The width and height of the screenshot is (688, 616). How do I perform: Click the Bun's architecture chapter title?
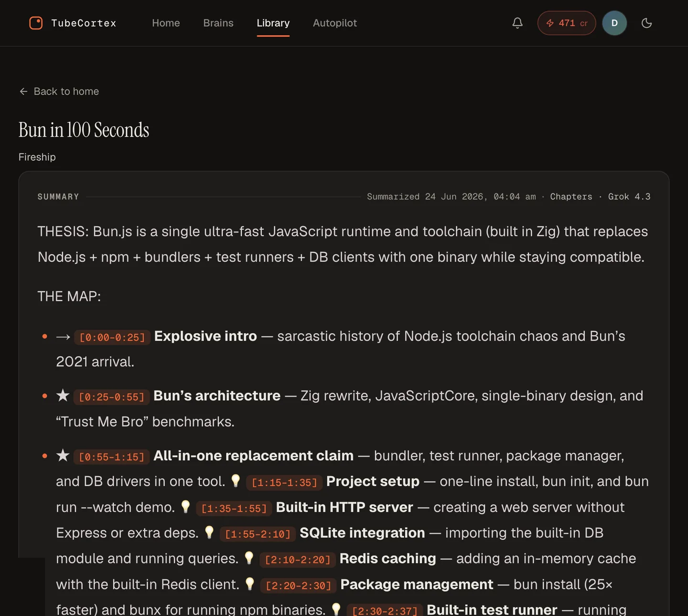tap(217, 396)
